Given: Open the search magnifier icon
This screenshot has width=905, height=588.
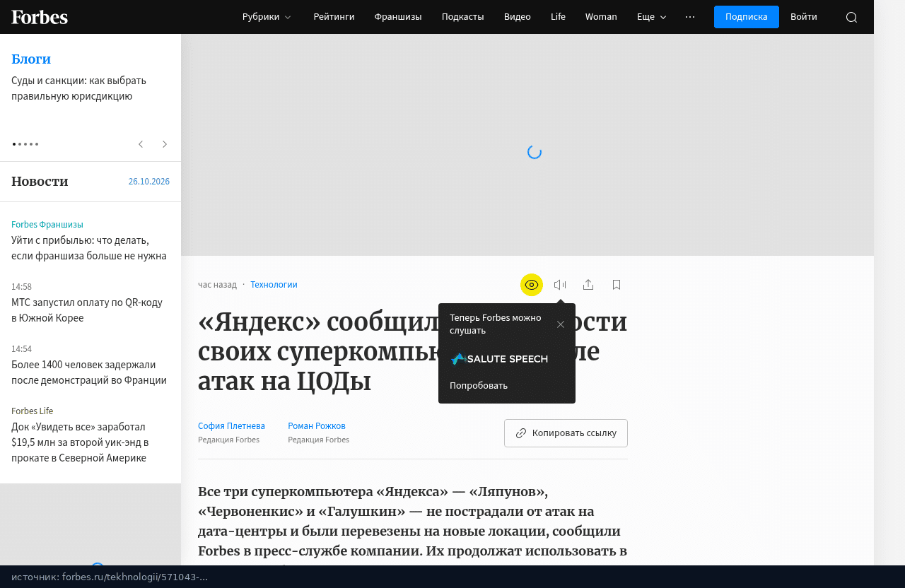Looking at the screenshot, I should [851, 17].
